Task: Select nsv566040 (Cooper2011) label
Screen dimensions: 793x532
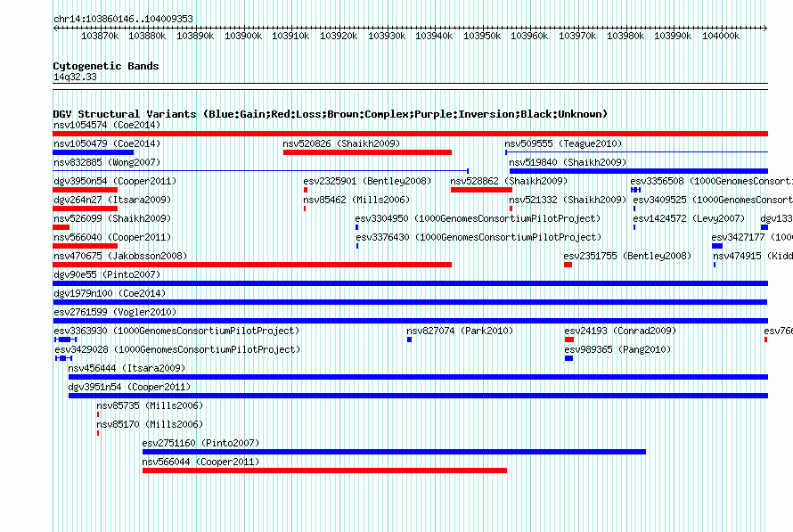Action: tap(112, 237)
